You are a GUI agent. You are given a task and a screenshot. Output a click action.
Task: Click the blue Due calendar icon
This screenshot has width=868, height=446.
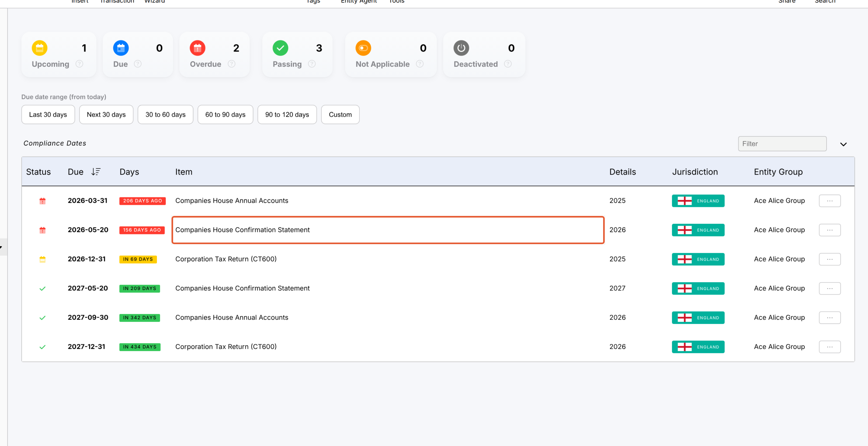121,48
